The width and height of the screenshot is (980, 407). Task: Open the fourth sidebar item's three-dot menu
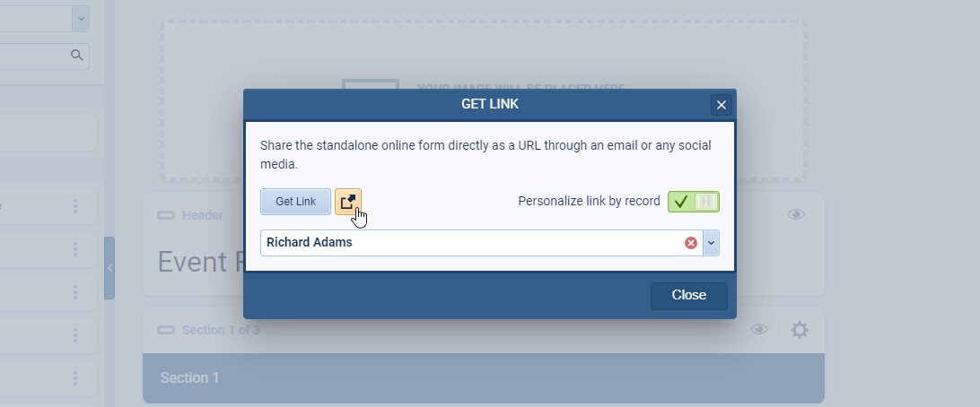pyautogui.click(x=75, y=335)
